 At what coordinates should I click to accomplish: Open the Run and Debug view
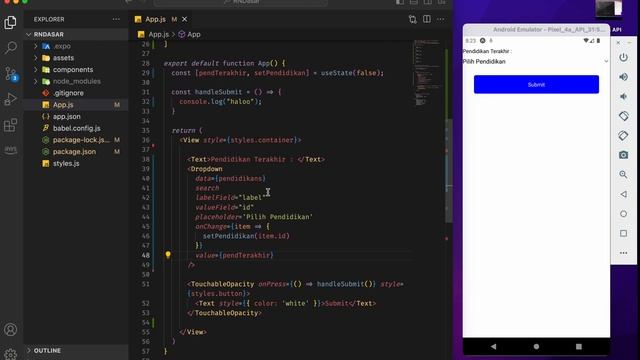[x=11, y=99]
